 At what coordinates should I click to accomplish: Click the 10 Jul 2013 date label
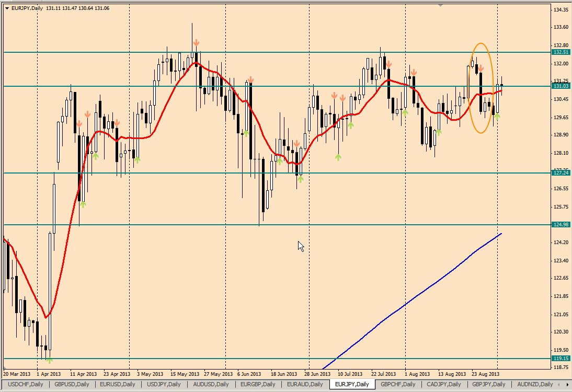pos(350,374)
